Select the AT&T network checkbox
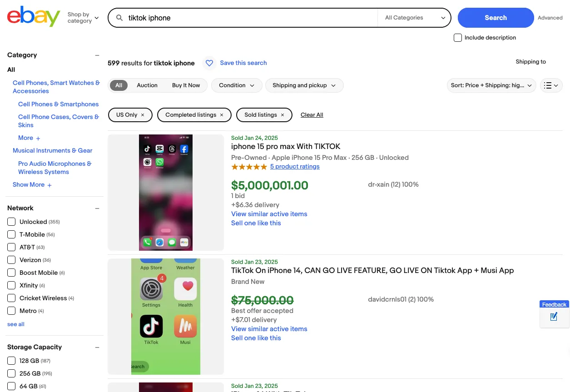 pos(11,247)
